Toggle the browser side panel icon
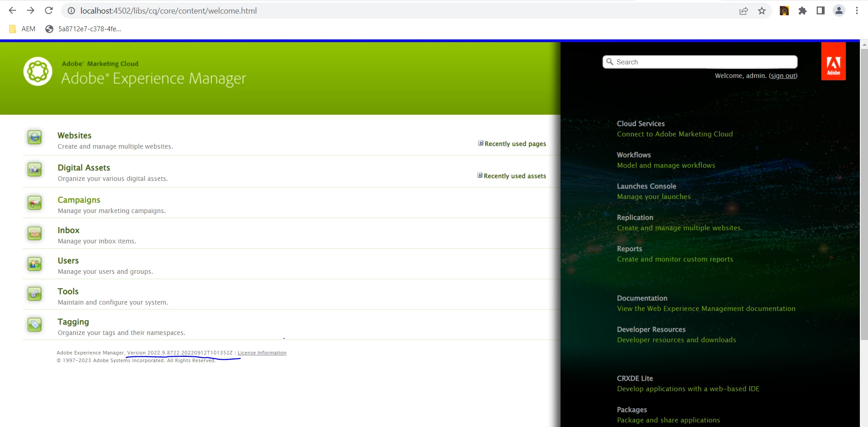868x427 pixels. tap(820, 10)
